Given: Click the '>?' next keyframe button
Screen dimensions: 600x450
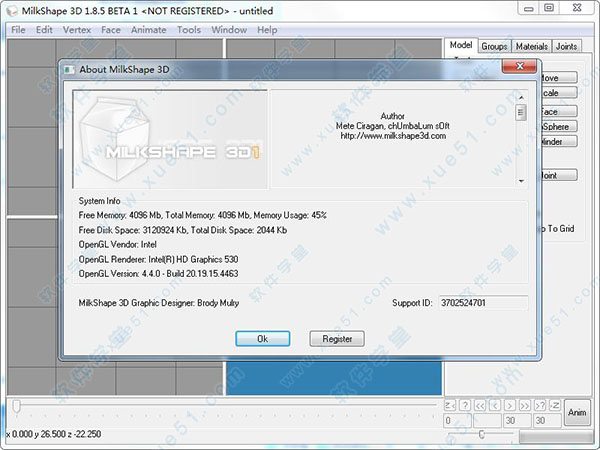Looking at the screenshot, I should tap(540, 405).
